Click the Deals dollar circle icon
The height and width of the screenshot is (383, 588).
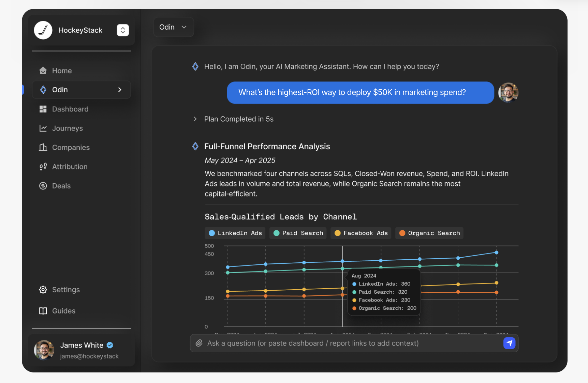tap(43, 186)
